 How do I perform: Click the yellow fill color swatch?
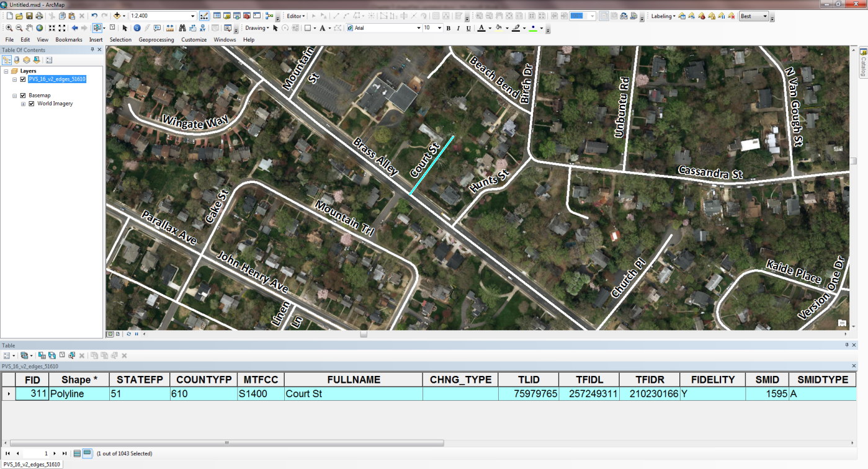tap(498, 28)
